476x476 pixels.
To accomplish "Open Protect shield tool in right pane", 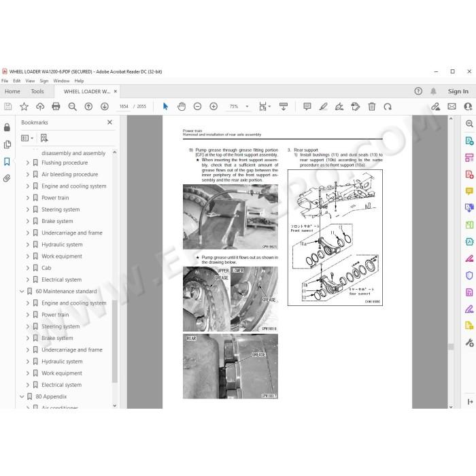I will click(x=469, y=275).
